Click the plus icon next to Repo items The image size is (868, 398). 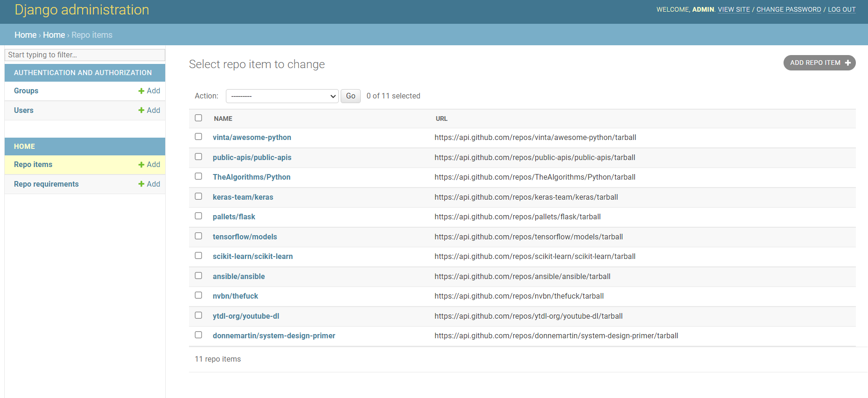tap(141, 165)
